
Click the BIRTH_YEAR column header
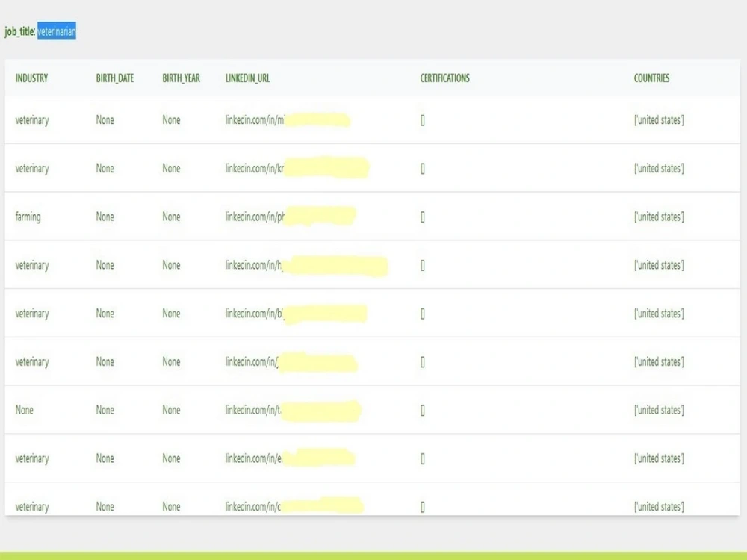pyautogui.click(x=181, y=78)
